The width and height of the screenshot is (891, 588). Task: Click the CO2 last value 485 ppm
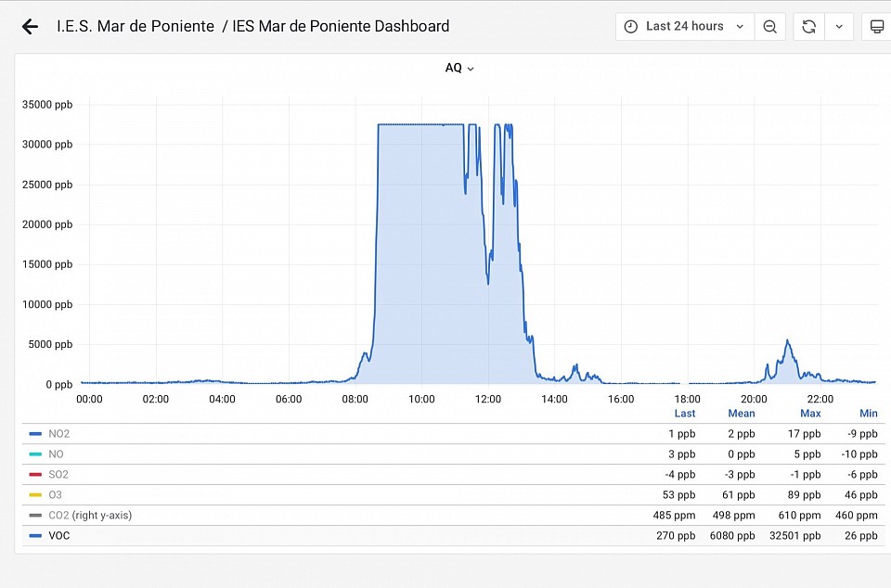(x=674, y=516)
